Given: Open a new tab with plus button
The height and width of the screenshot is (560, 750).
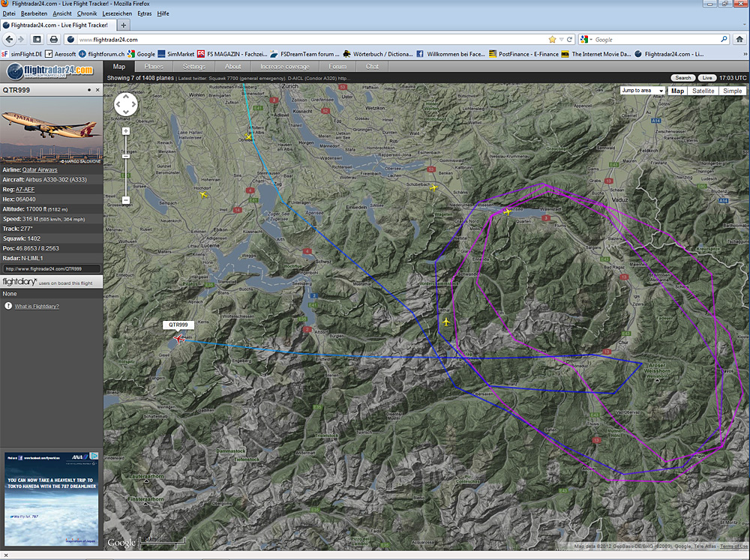Looking at the screenshot, I should click(124, 25).
